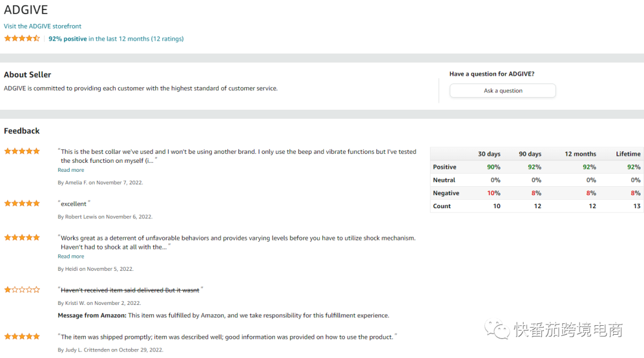
Task: Click the 10% negative value for 30 days
Action: 494,193
